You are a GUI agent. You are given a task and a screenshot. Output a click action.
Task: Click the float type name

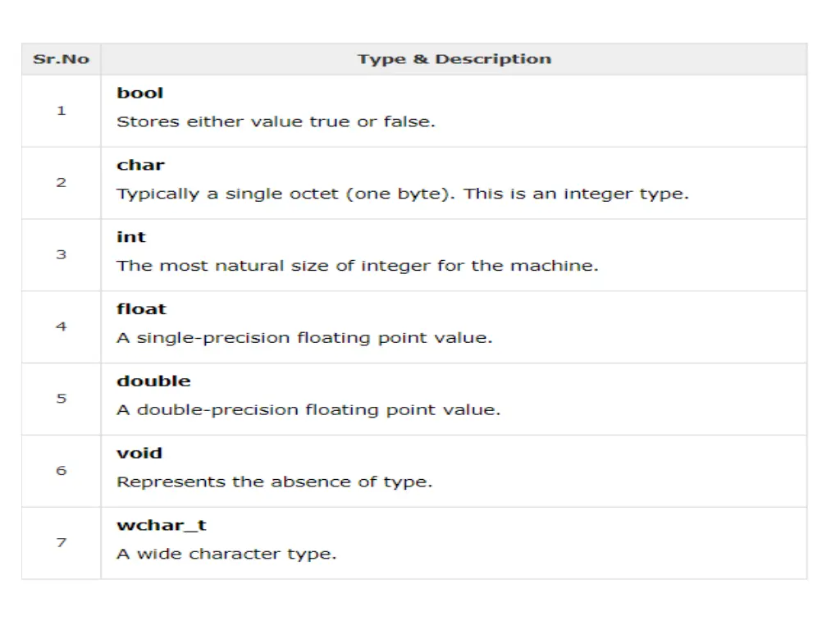[141, 309]
